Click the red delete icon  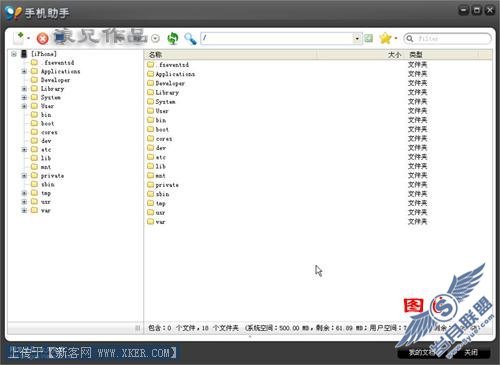coord(42,39)
